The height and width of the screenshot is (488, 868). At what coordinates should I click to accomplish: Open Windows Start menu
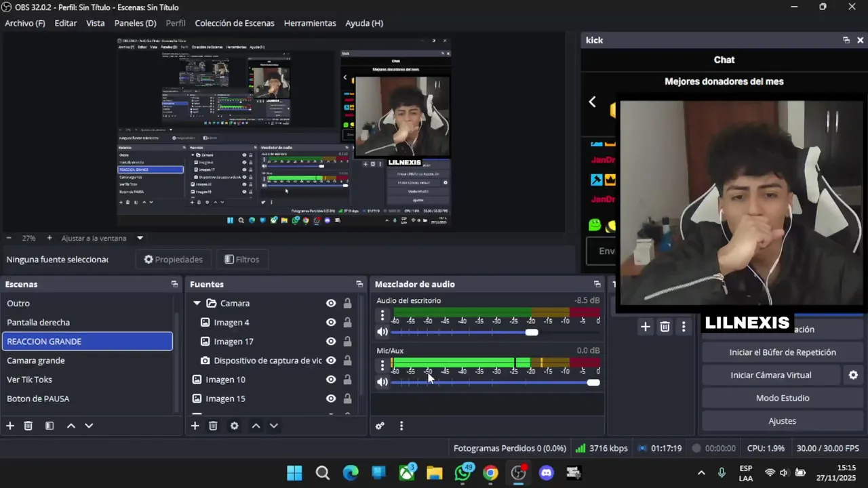pyautogui.click(x=294, y=472)
